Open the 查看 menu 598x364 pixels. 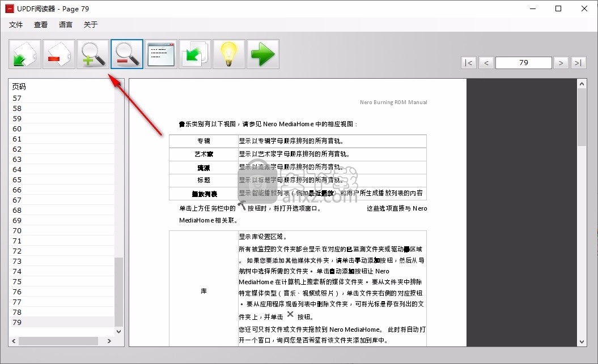pos(41,25)
